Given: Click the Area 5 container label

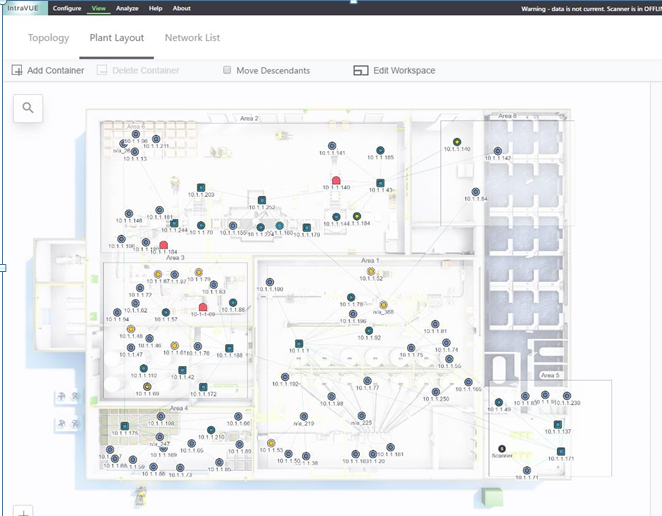Looking at the screenshot, I should pos(550,375).
